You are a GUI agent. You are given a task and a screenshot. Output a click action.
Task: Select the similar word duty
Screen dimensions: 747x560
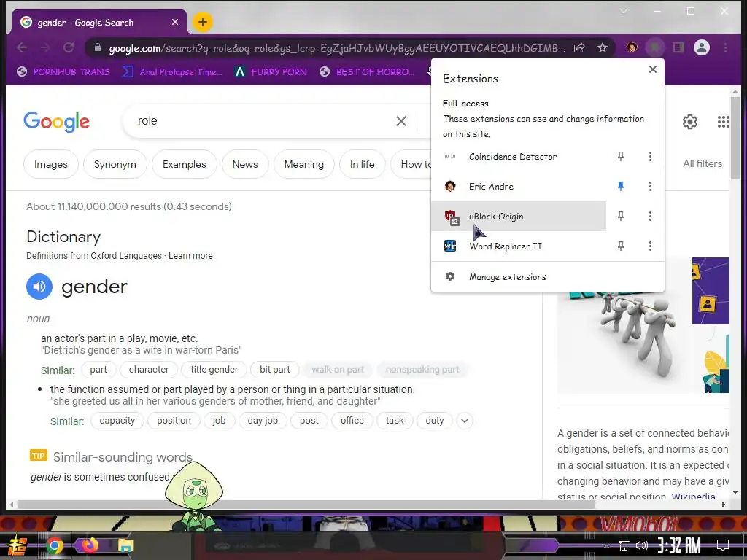click(x=435, y=421)
